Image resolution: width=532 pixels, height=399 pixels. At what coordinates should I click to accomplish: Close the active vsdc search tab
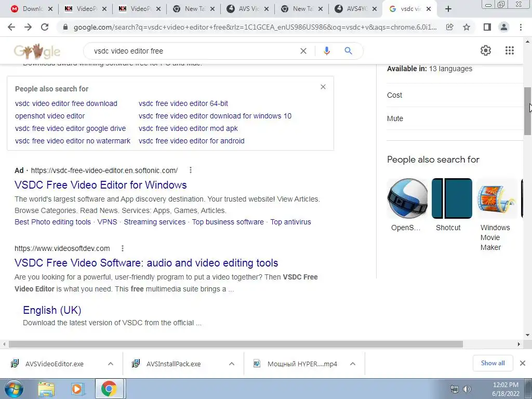tap(429, 9)
